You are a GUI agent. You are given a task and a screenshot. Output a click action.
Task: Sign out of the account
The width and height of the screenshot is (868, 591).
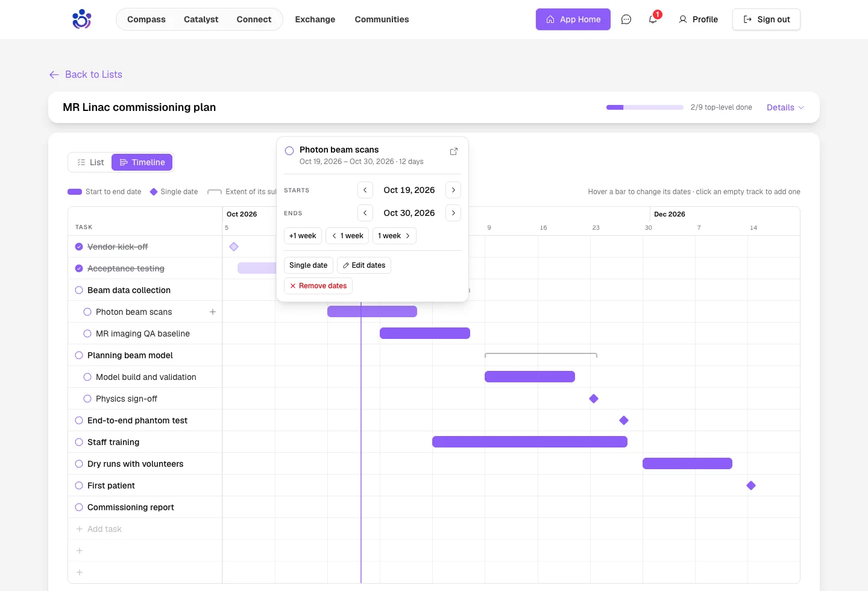(766, 19)
